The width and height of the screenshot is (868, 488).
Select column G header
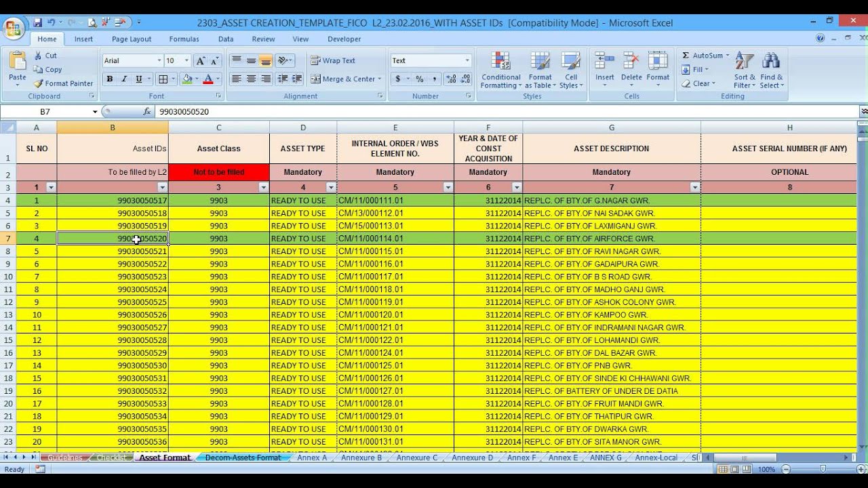(x=611, y=127)
